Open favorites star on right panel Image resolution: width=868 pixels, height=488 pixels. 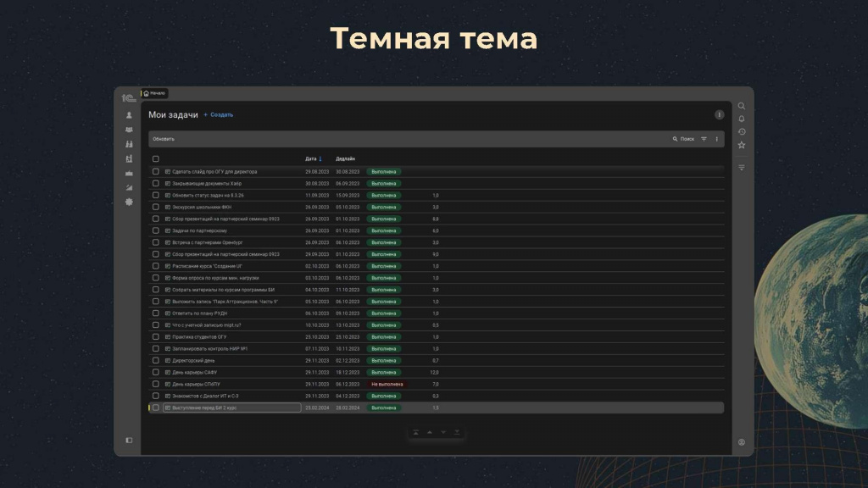coord(741,145)
